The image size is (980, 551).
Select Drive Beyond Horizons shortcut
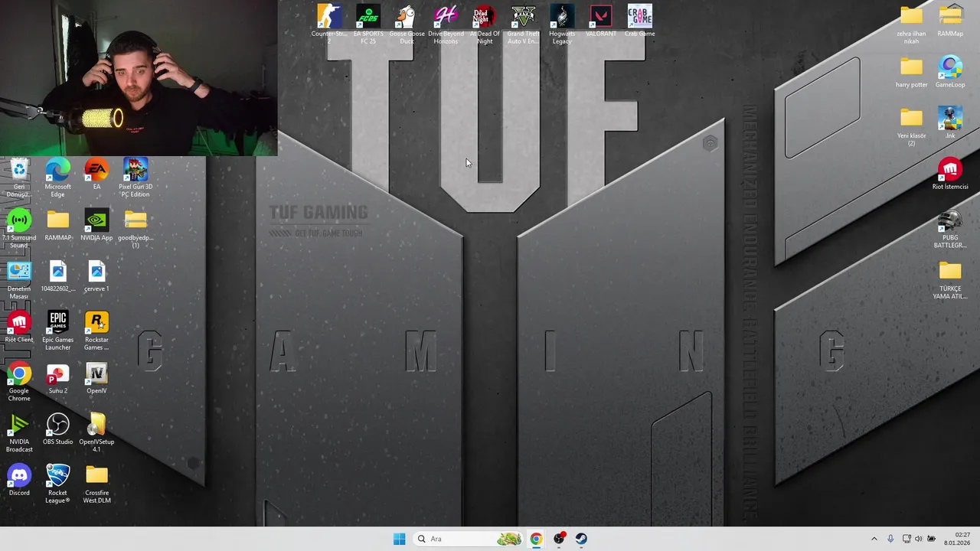[x=446, y=16]
